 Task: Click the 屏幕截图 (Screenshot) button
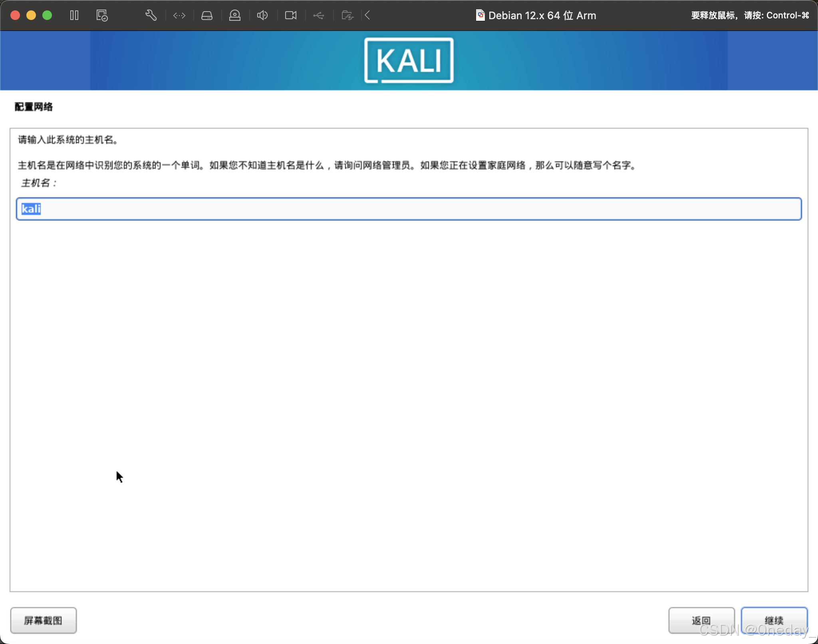[x=43, y=620]
